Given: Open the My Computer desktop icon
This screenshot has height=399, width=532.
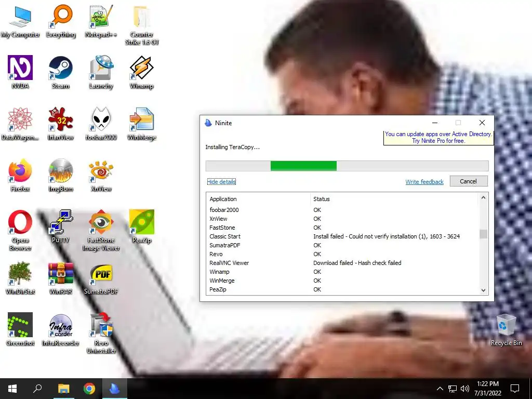Looking at the screenshot, I should click(x=20, y=21).
